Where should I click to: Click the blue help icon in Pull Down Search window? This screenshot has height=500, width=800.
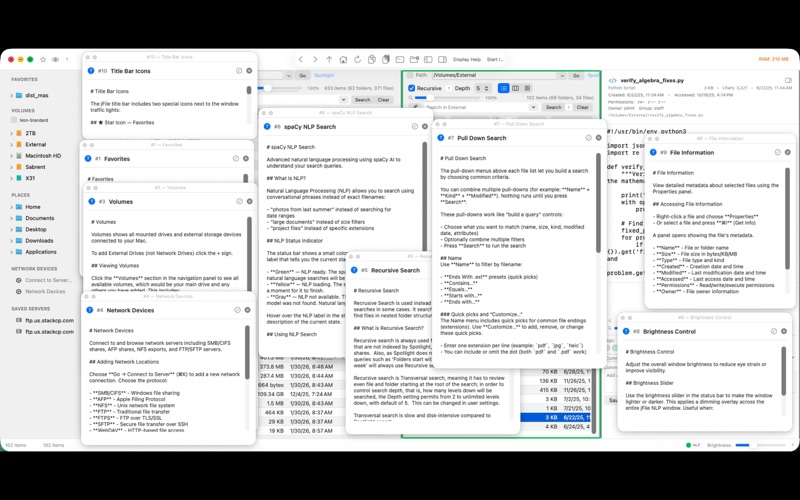click(440, 138)
